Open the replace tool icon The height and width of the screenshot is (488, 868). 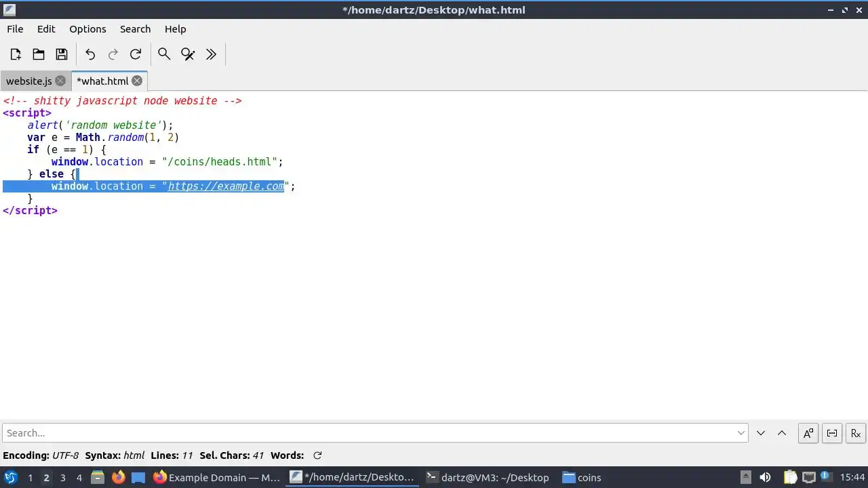(188, 54)
